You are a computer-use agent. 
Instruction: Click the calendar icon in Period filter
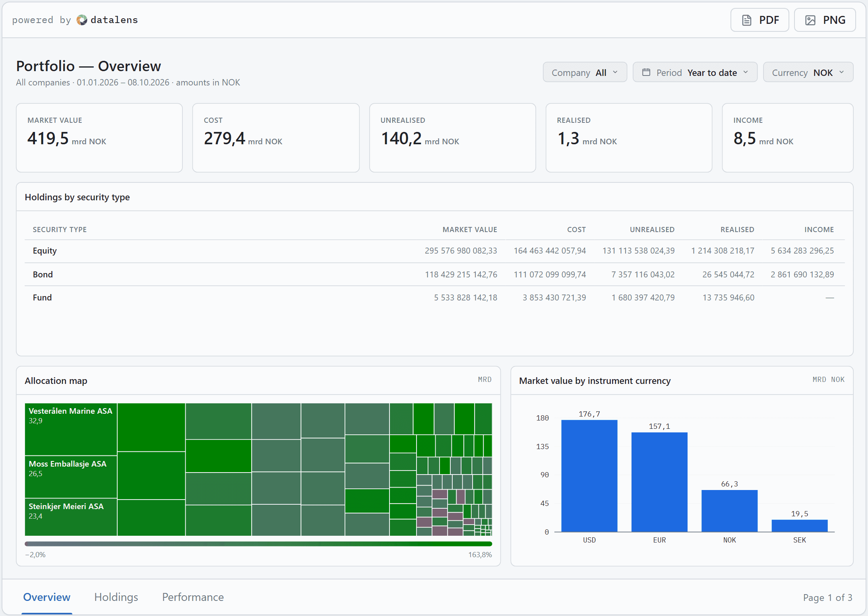pyautogui.click(x=647, y=72)
